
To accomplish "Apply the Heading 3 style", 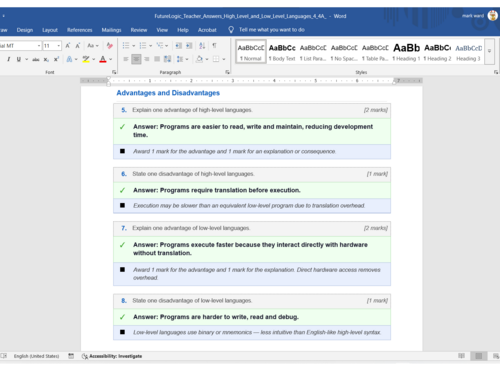I will (x=468, y=52).
